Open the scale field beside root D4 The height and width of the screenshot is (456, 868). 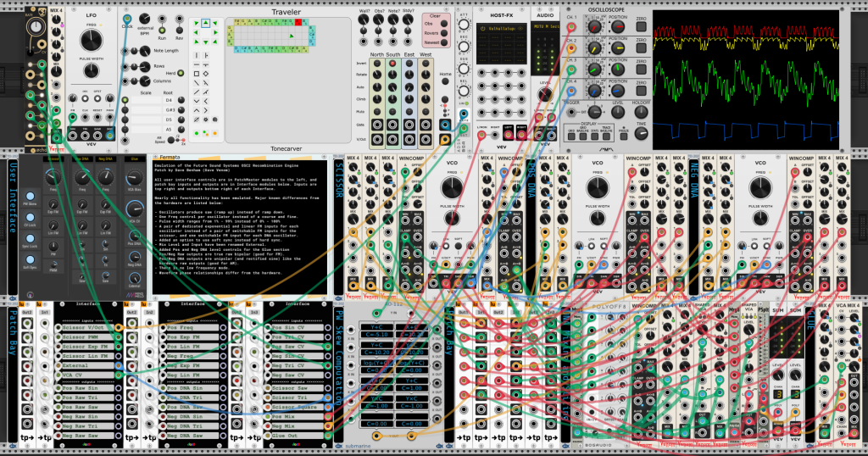coord(146,100)
